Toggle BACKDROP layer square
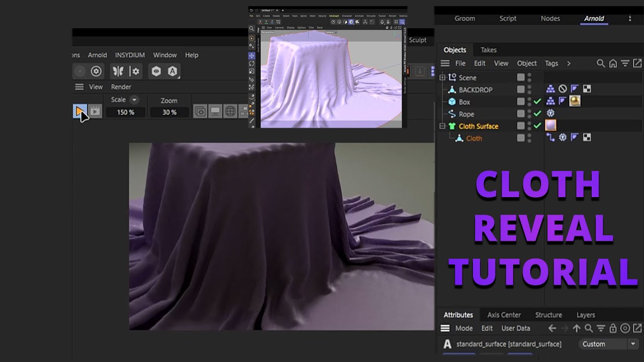The image size is (644, 362). tap(521, 89)
